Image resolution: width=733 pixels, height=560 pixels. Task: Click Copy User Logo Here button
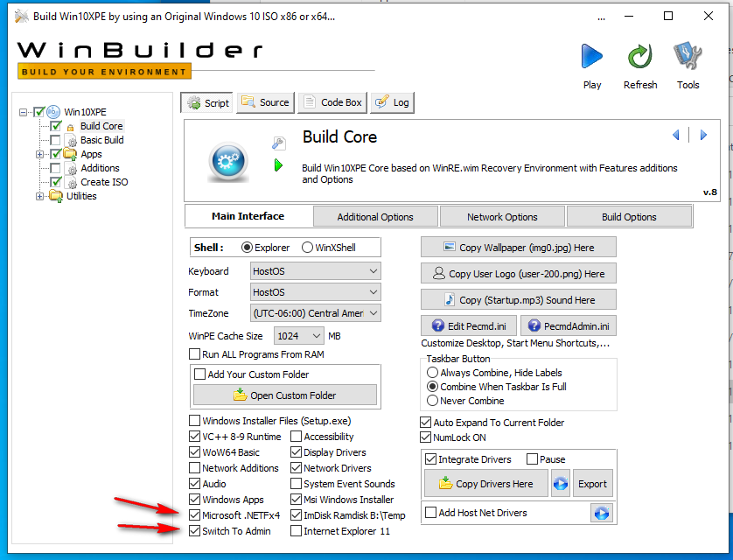pos(519,274)
